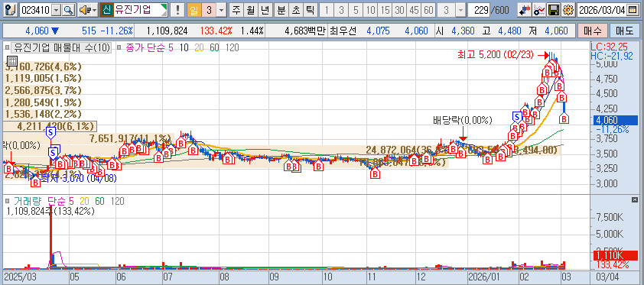Click the 7,651,917(11.1%) volume profile label
Image resolution: width=644 pixels, height=285 pixels.
click(130, 138)
